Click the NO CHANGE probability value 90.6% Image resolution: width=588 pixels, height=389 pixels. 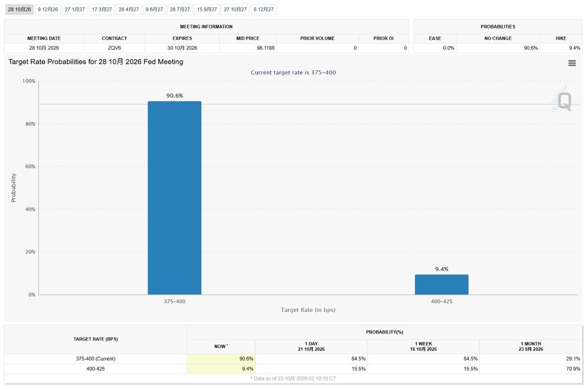[531, 48]
